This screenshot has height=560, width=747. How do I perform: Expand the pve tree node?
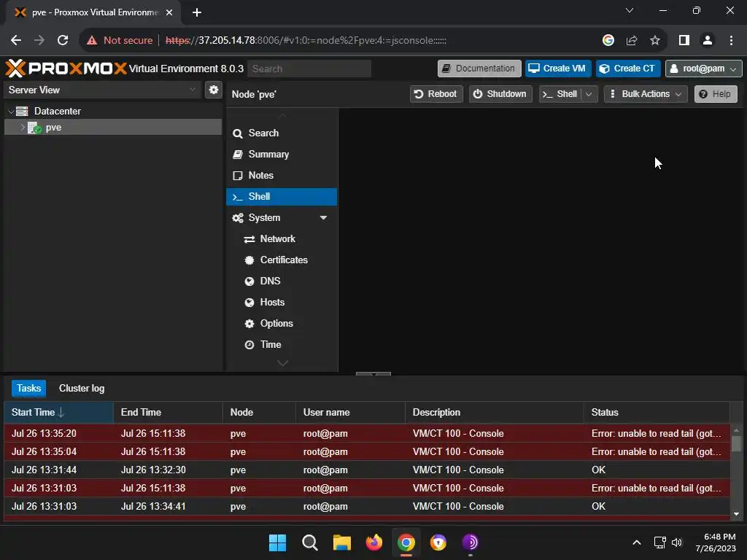[22, 127]
